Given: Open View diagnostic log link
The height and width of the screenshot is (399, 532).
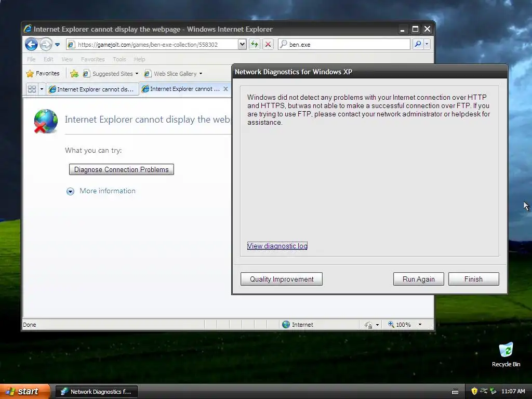Looking at the screenshot, I should click(277, 246).
